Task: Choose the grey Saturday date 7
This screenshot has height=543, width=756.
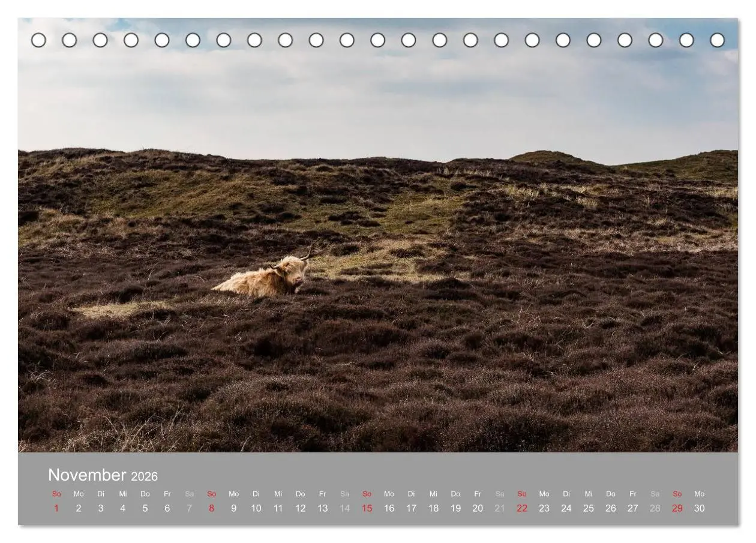Action: point(190,508)
